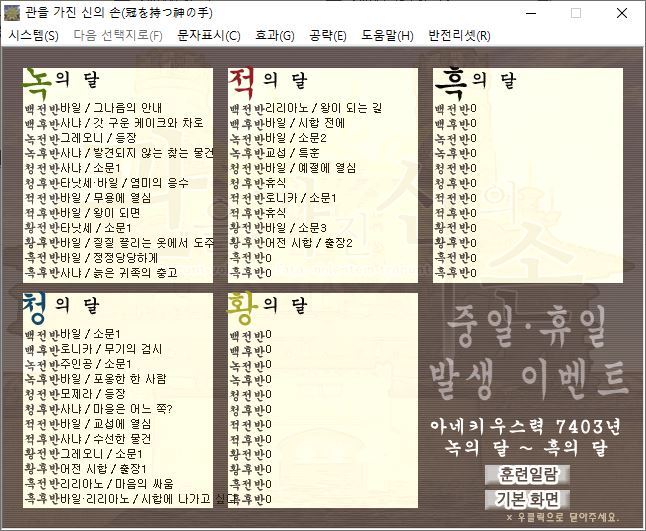646x531 pixels.
Task: Click 적후반바일 / 왕이 되면
Action: tap(82, 213)
